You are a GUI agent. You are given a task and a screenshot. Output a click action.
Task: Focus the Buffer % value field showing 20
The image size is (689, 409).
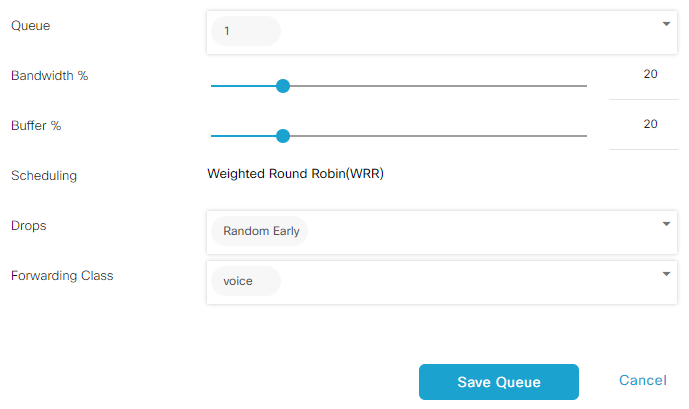644,129
